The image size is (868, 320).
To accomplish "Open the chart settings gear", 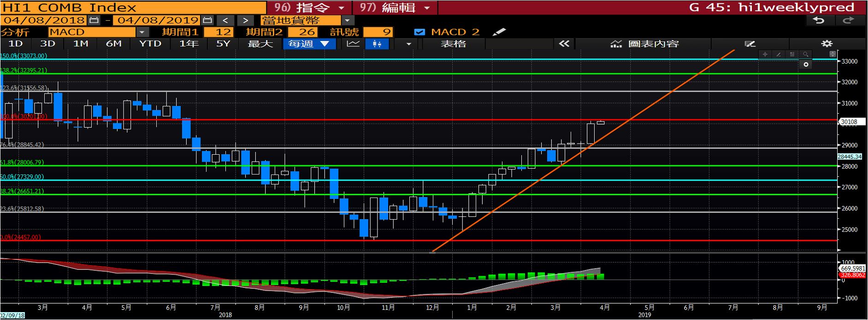I will (x=827, y=44).
